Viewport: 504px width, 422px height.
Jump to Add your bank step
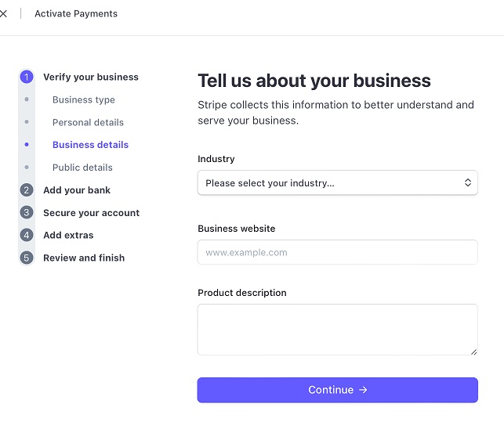77,190
